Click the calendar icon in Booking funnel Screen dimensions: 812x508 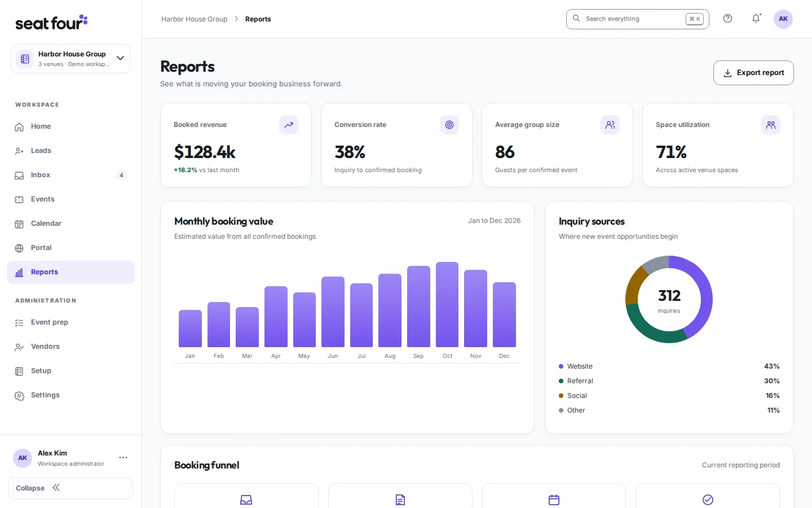pyautogui.click(x=554, y=500)
